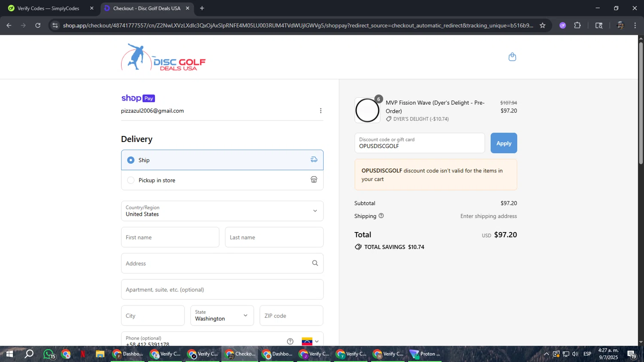The image size is (644, 362).
Task: Click the ZIP code field
Action: pyautogui.click(x=291, y=316)
